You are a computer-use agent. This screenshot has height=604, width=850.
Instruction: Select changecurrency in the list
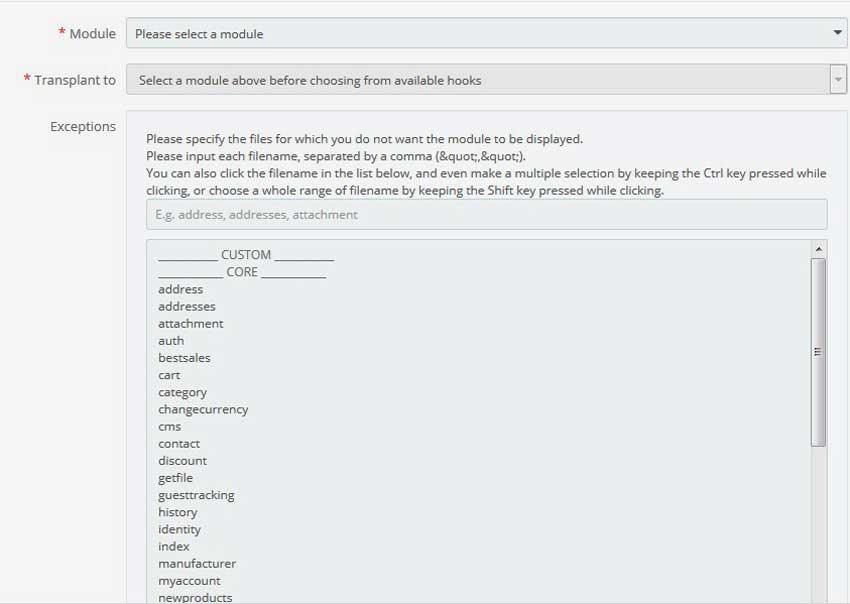pyautogui.click(x=205, y=409)
